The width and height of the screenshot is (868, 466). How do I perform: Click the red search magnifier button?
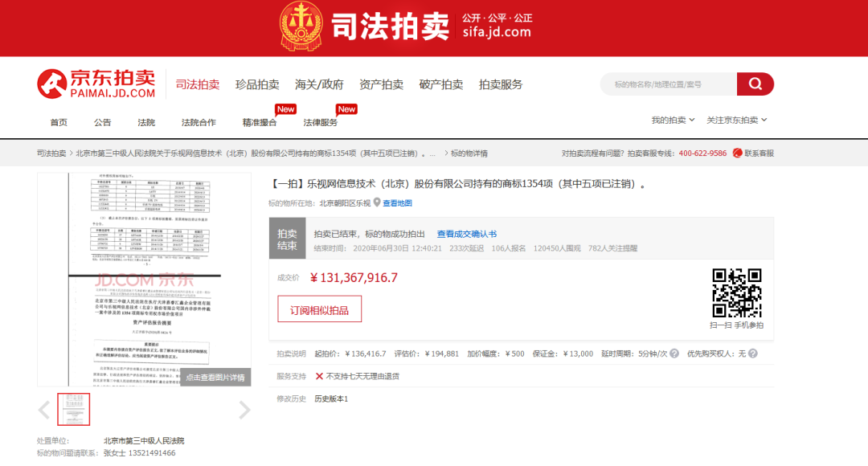click(x=755, y=84)
